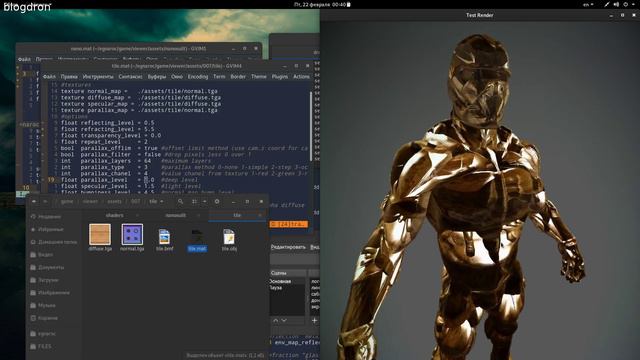Click 'game' in the file manager path bar
This screenshot has width=640, height=360.
67,202
